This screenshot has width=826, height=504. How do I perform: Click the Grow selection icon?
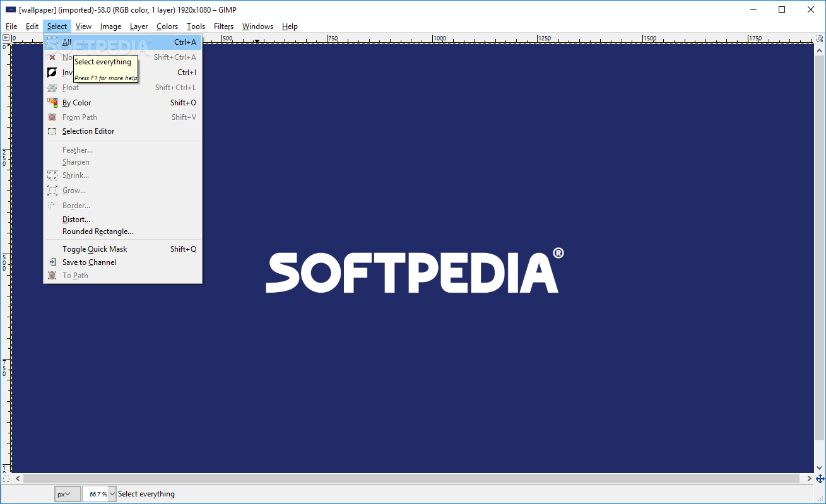click(x=52, y=190)
